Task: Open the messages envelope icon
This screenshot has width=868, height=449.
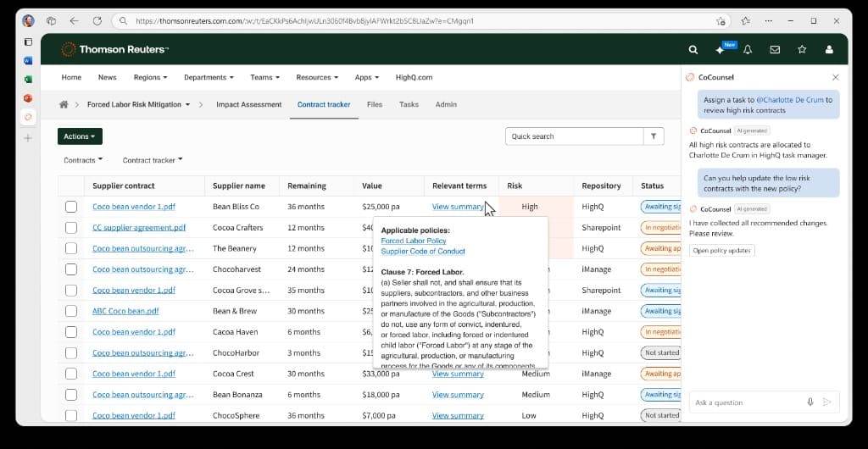Action: point(775,50)
